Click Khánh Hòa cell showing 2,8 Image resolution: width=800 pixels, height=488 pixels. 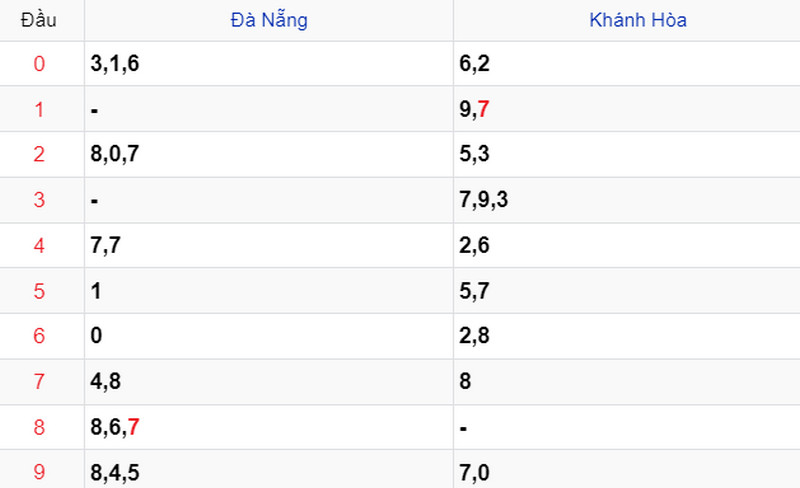[627, 336]
